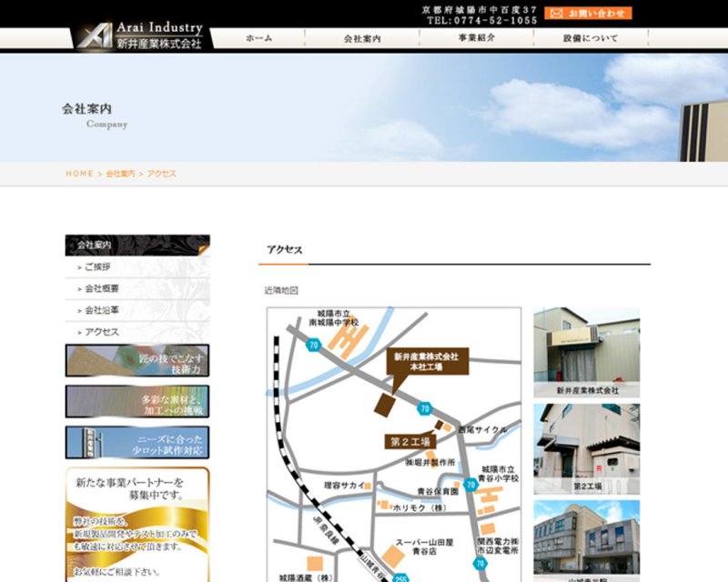Select アクセス in the sidebar menu
The height and width of the screenshot is (582, 728).
pyautogui.click(x=102, y=333)
